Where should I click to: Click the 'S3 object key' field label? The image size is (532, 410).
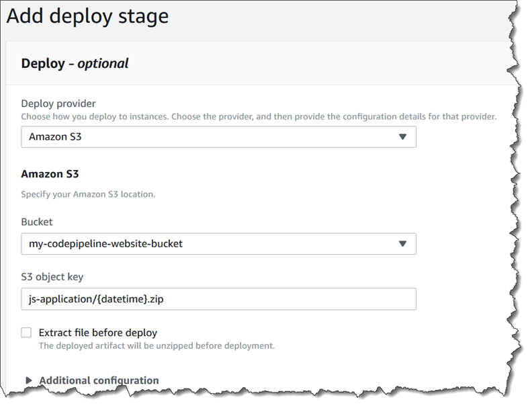(52, 277)
